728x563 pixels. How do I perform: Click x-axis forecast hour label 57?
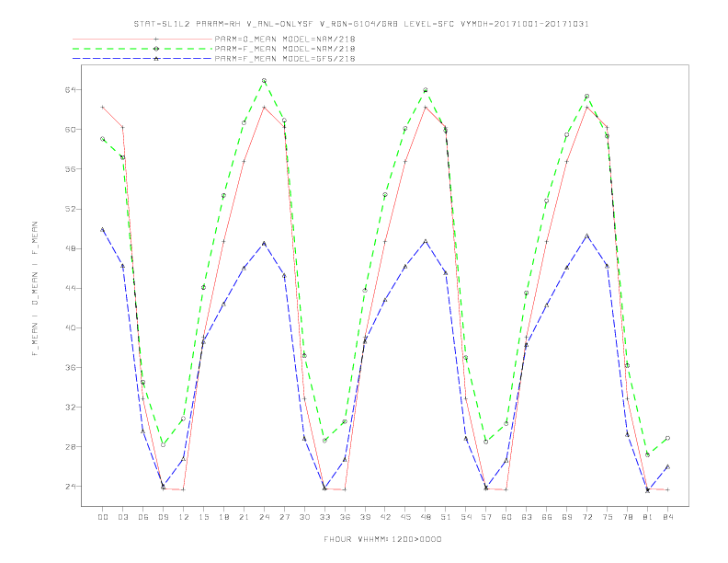click(x=486, y=517)
